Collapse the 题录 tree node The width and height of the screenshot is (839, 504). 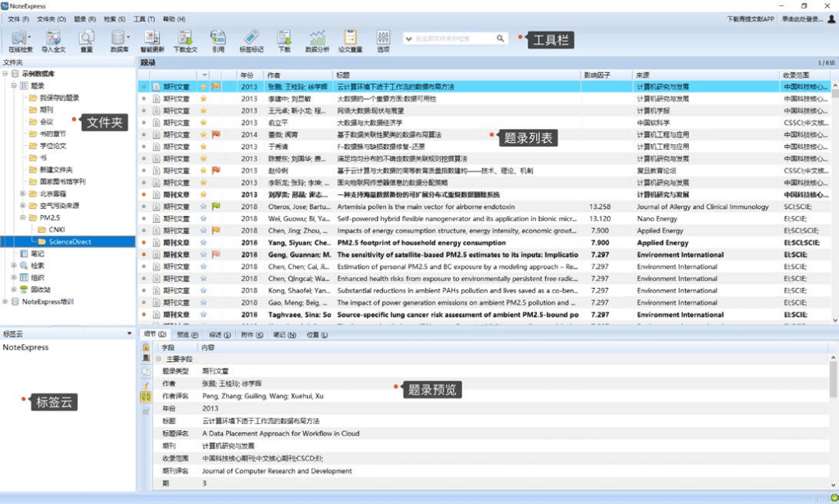coord(15,85)
